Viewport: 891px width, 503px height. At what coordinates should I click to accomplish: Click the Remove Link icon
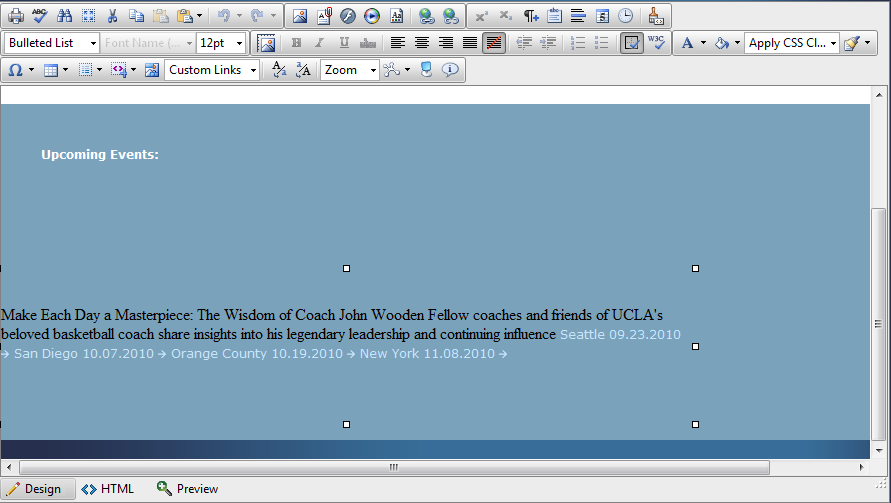451,16
